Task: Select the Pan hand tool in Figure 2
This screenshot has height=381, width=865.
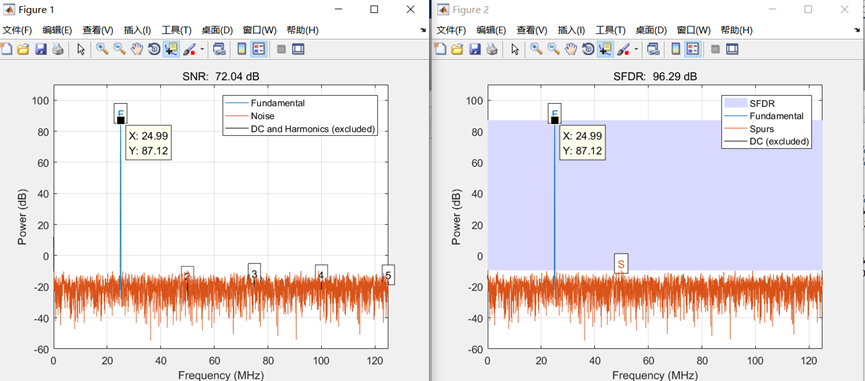Action: (571, 50)
